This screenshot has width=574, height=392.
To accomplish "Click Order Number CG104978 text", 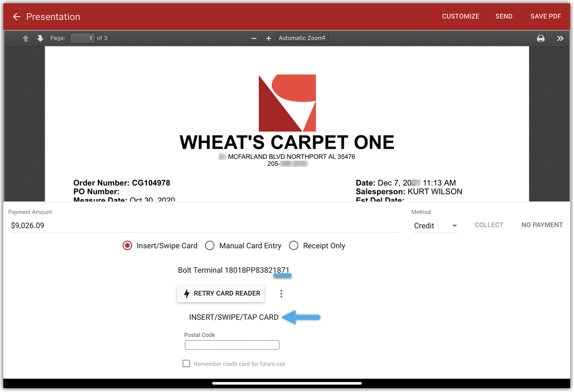I will pyautogui.click(x=122, y=183).
